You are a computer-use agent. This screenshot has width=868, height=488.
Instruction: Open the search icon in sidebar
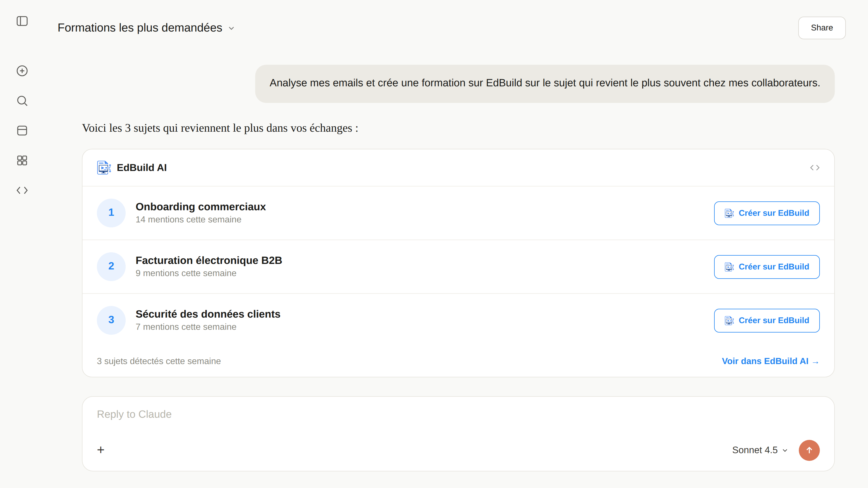(x=22, y=101)
